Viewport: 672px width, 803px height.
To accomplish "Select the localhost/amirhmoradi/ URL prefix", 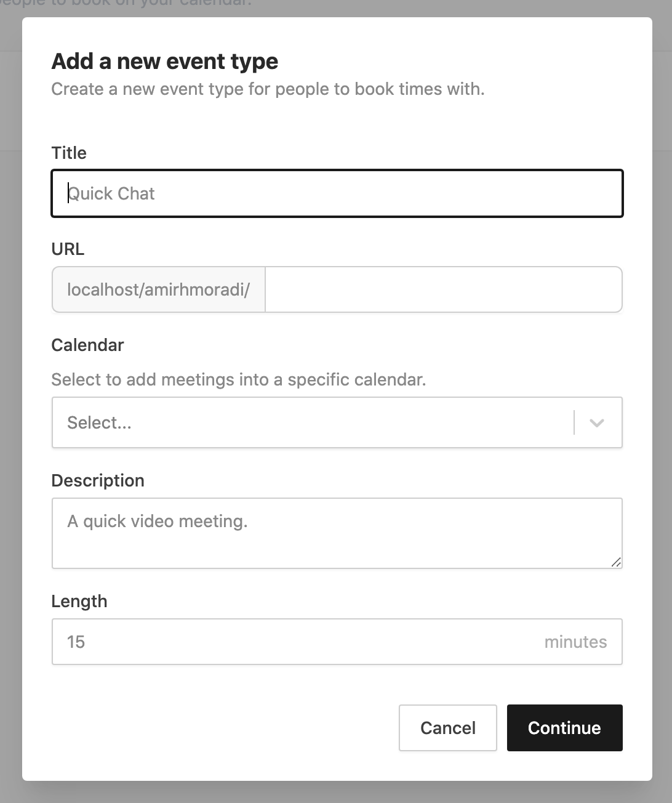I will 158,289.
